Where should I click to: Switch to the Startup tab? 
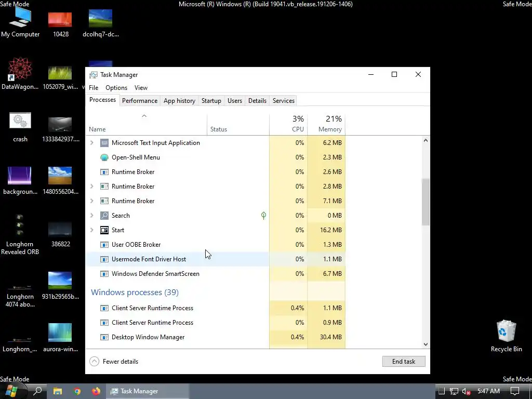click(x=211, y=101)
